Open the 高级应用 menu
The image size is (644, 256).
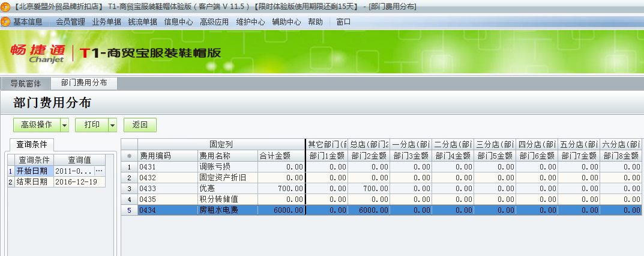point(214,22)
